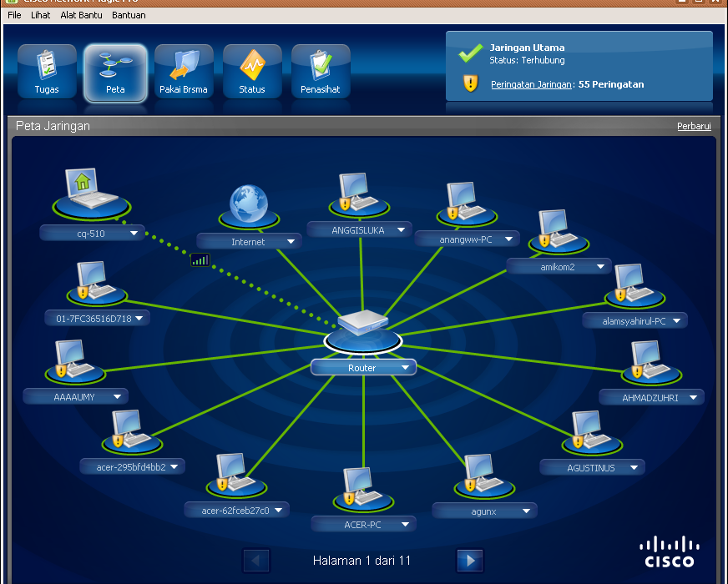Click the 01-7FC36516D718 computer icon
This screenshot has width=728, height=584.
[97, 284]
